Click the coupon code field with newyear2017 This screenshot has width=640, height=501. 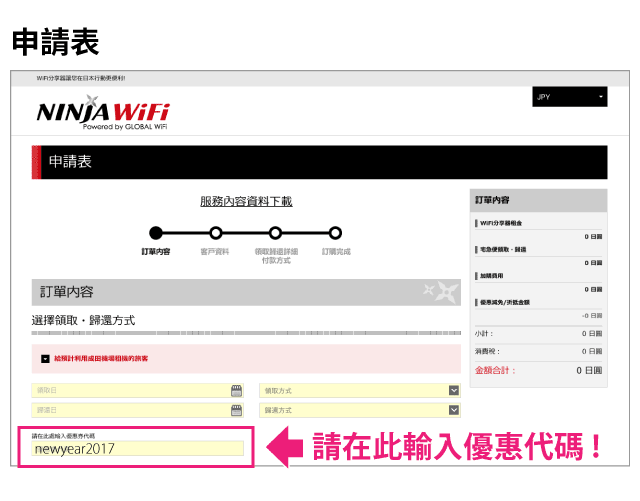(x=137, y=448)
